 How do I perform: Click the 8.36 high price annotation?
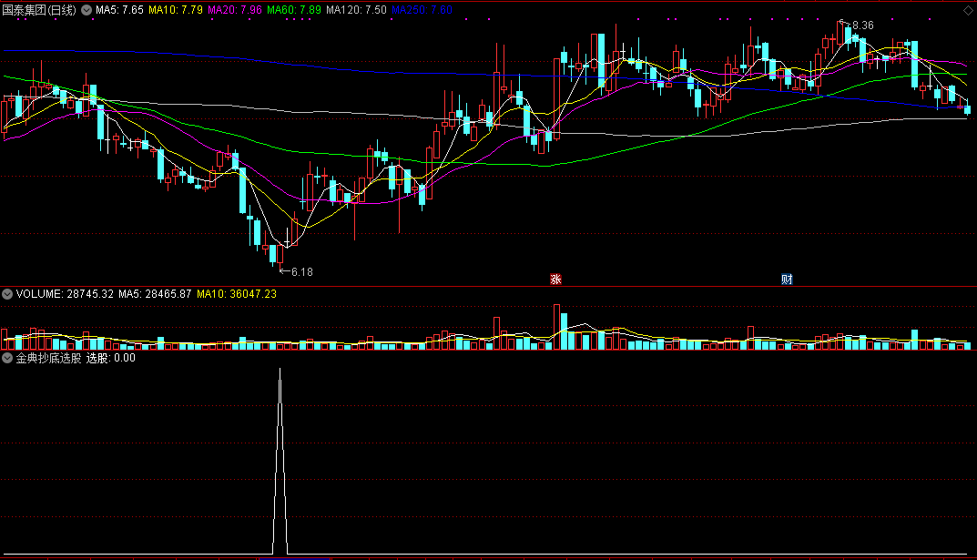(x=862, y=25)
